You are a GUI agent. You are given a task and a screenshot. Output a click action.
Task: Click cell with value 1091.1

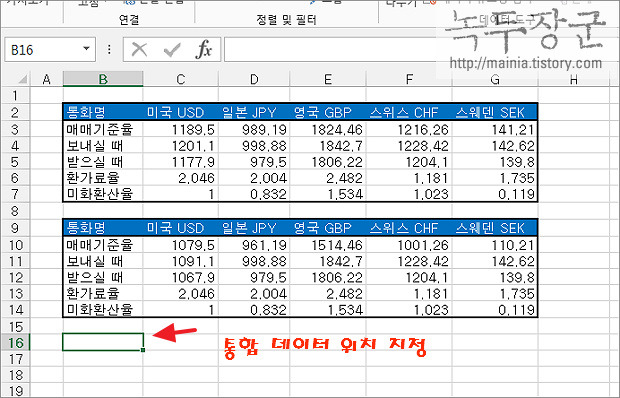coord(180,261)
